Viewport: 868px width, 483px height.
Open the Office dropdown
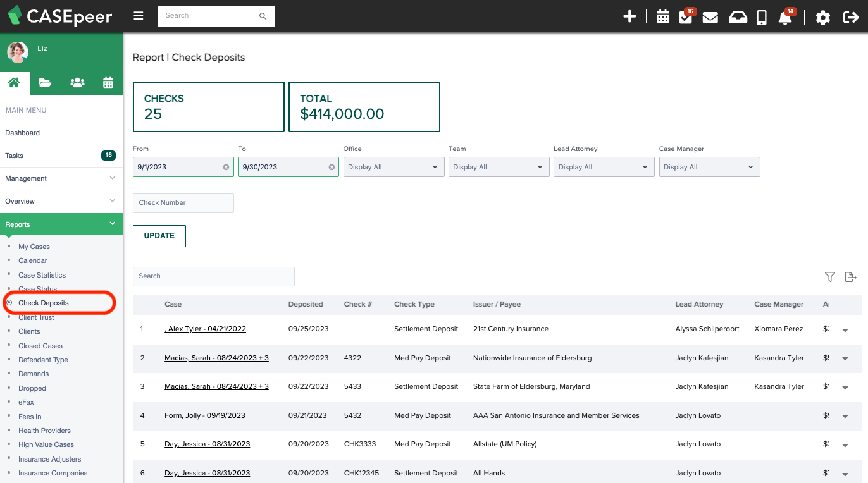tap(394, 167)
